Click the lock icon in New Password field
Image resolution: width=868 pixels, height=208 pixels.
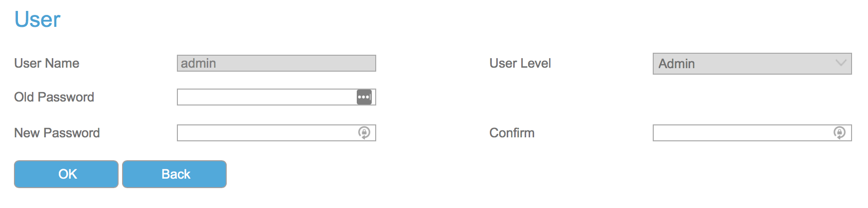click(x=364, y=133)
